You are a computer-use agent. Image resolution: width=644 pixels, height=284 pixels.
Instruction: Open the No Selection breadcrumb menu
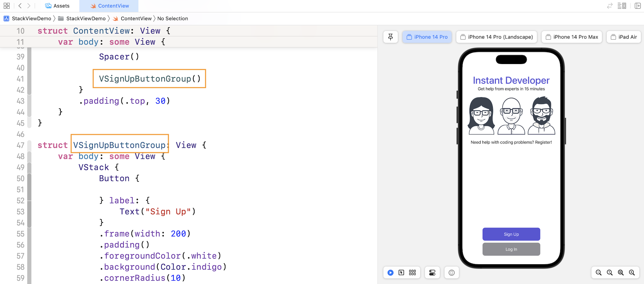172,18
